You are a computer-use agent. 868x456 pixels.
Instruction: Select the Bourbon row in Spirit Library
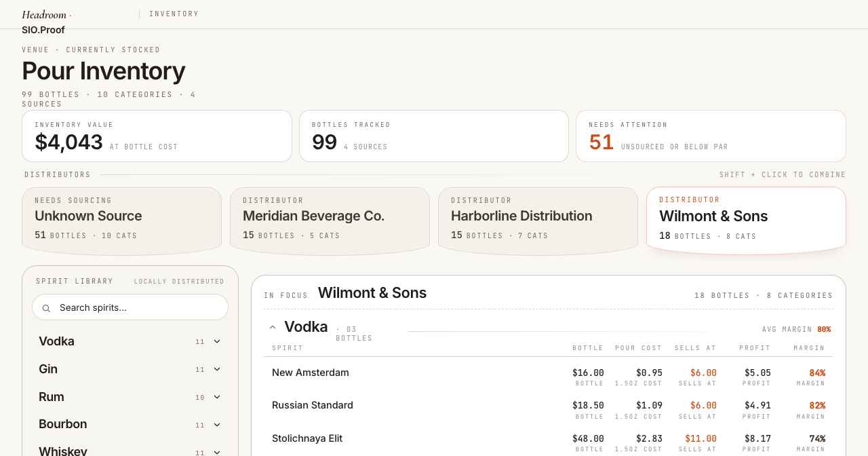pyautogui.click(x=130, y=424)
